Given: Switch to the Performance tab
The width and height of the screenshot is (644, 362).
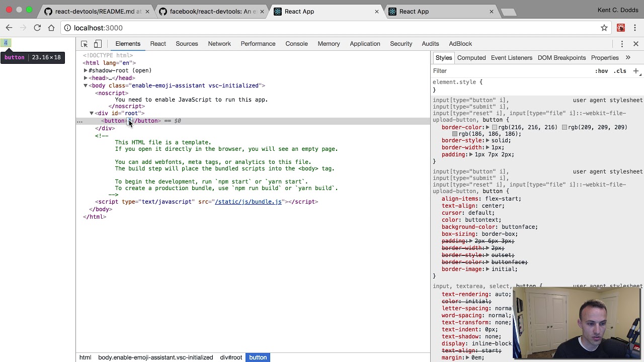Looking at the screenshot, I should (x=258, y=44).
